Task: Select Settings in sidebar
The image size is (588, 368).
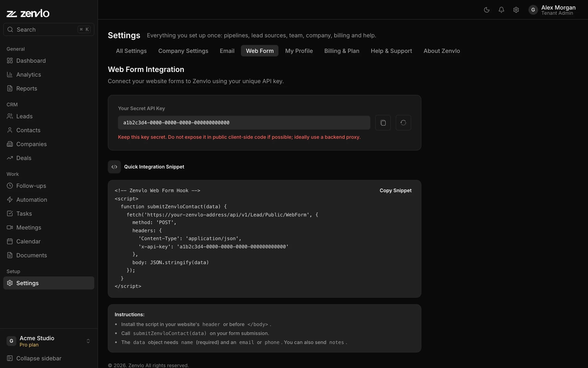Action: click(49, 283)
